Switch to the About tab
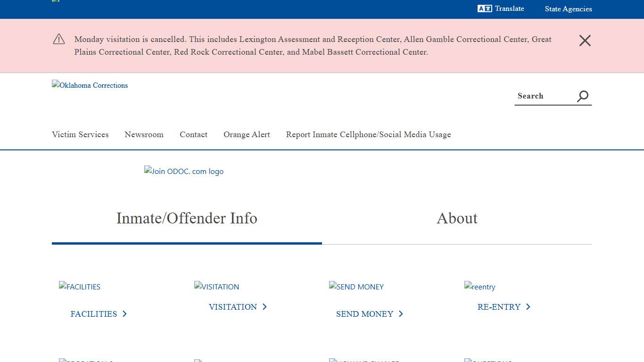The width and height of the screenshot is (644, 362). 457,218
